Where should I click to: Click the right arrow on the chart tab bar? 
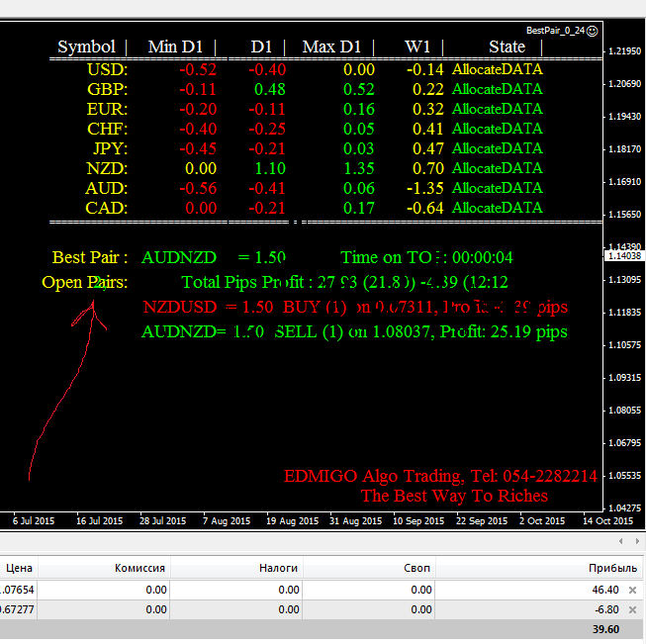[637, 541]
